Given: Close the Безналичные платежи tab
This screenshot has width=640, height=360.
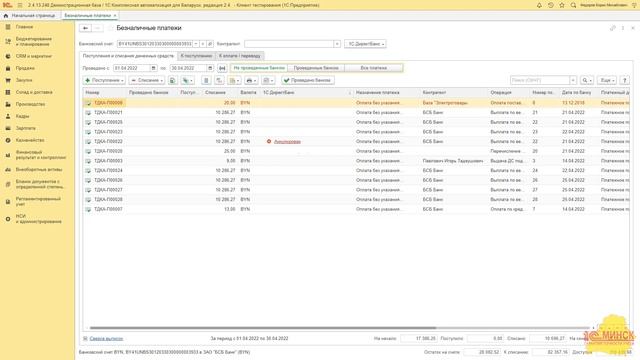Looking at the screenshot, I should point(115,16).
